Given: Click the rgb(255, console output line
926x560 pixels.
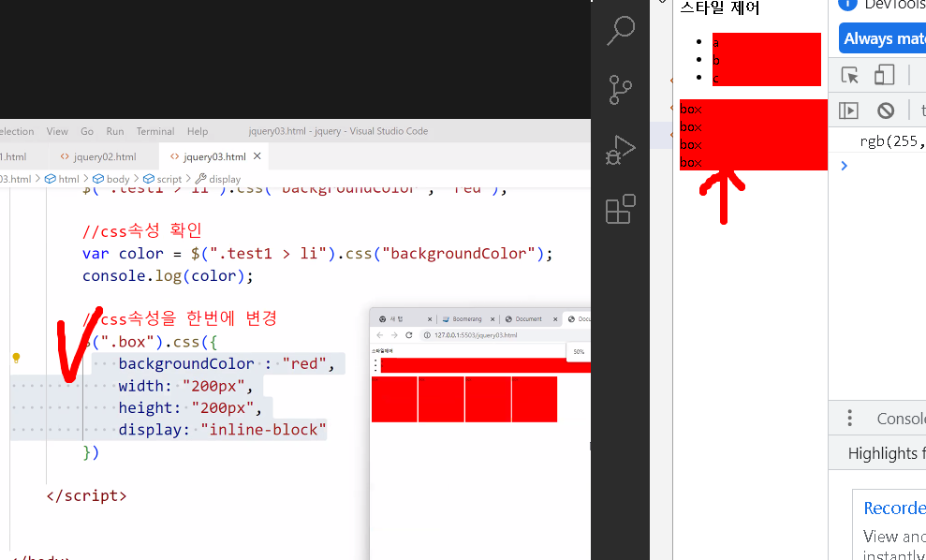Looking at the screenshot, I should pos(892,141).
